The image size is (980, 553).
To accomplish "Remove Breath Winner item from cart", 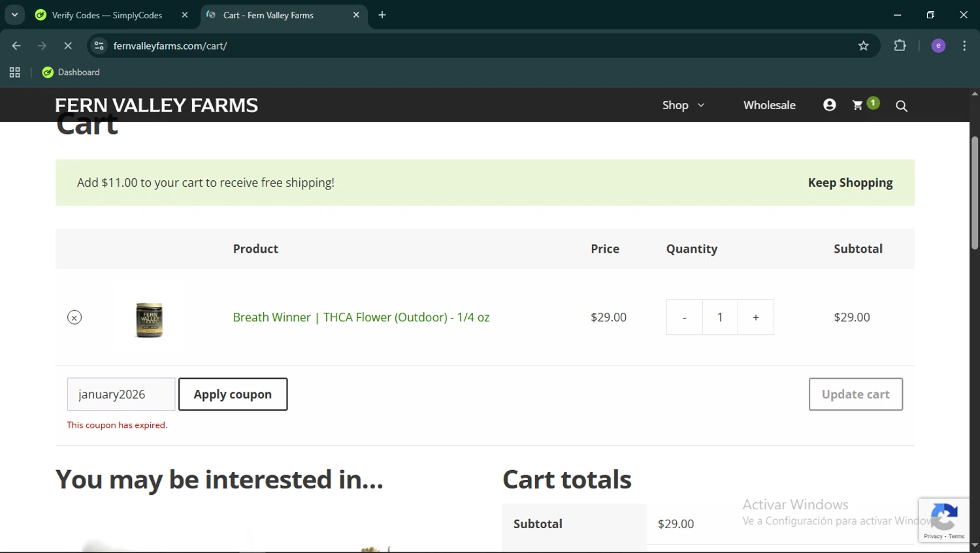I will 74,317.
